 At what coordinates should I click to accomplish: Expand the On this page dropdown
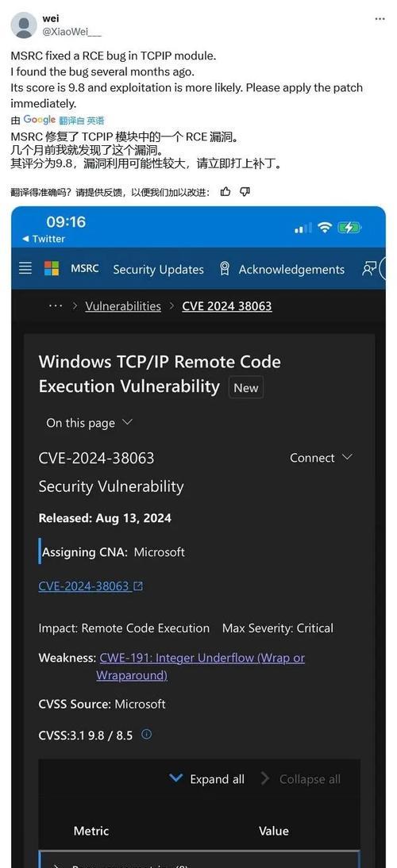(x=89, y=423)
